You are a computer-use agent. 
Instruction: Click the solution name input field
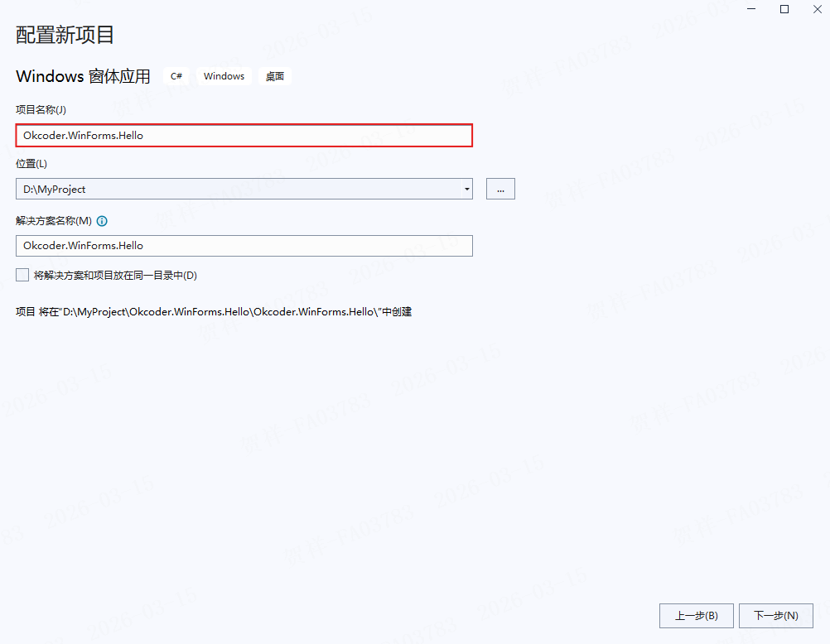click(x=244, y=246)
